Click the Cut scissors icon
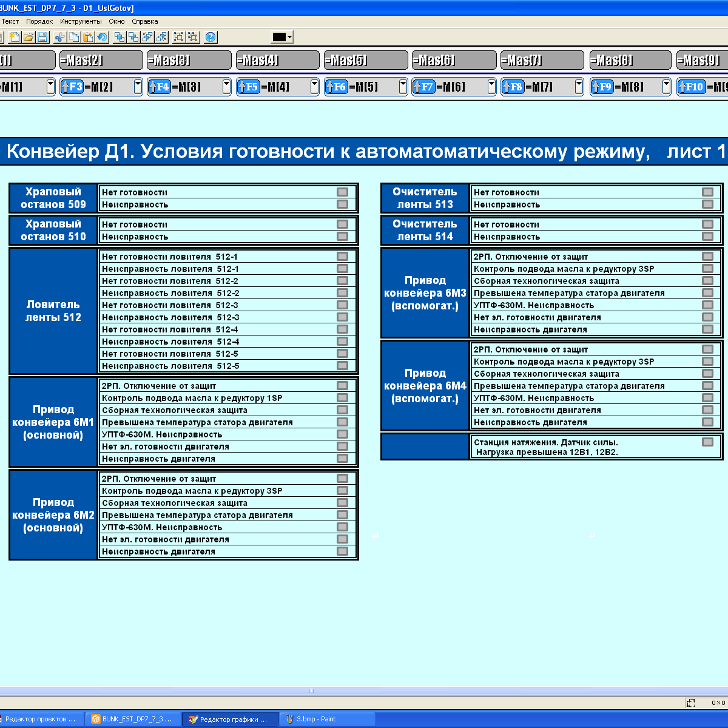Screen dimensions: 728x728 (x=59, y=37)
